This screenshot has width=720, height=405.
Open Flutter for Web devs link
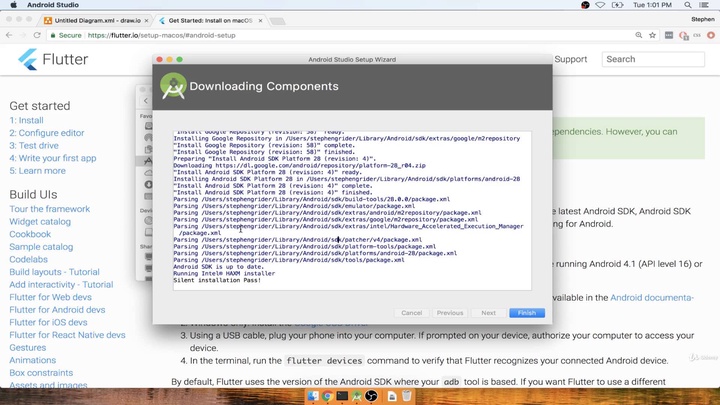click(51, 297)
